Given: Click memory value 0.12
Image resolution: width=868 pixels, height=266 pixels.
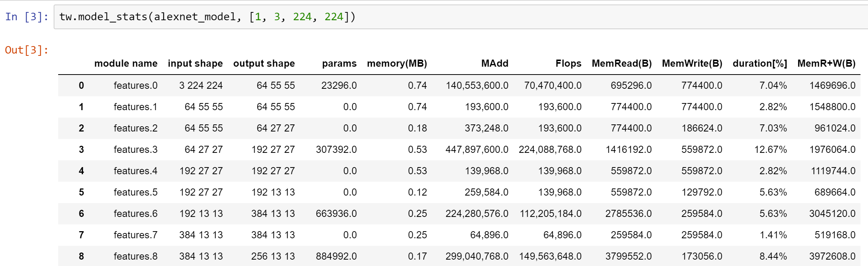Looking at the screenshot, I should 417,192.
